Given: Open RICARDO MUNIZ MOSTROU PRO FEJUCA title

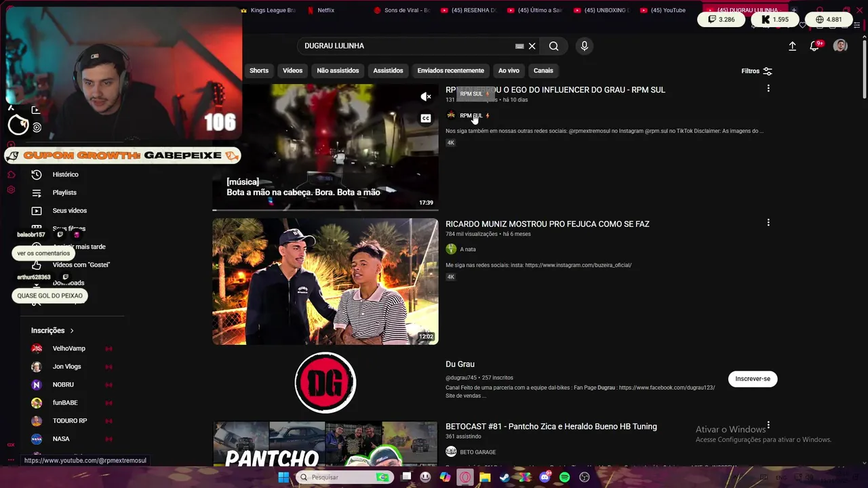Looking at the screenshot, I should click(x=547, y=224).
